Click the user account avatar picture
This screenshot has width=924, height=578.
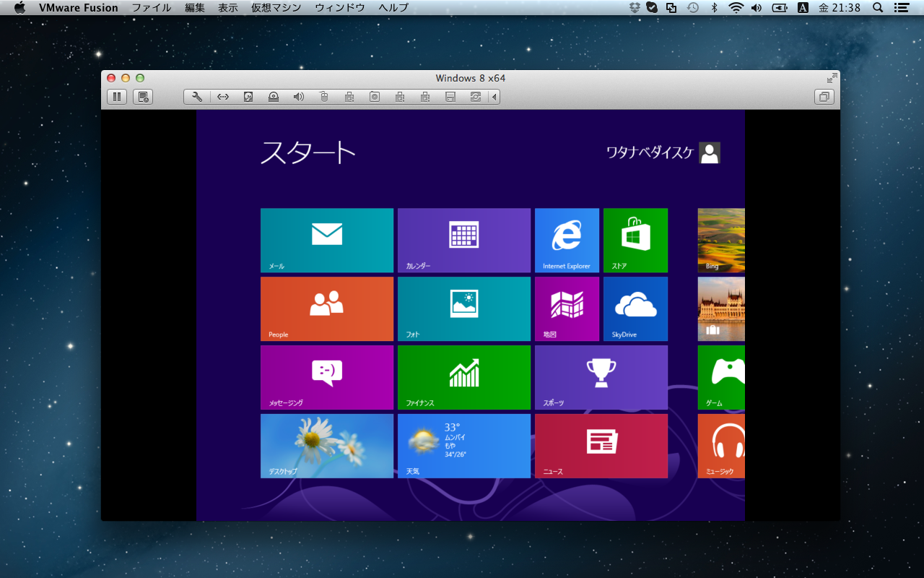click(x=710, y=152)
